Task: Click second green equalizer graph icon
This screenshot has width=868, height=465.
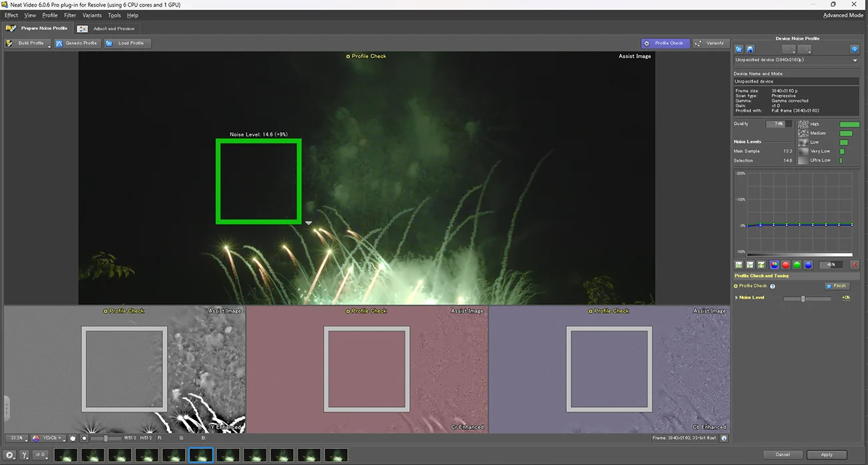Action: click(750, 265)
